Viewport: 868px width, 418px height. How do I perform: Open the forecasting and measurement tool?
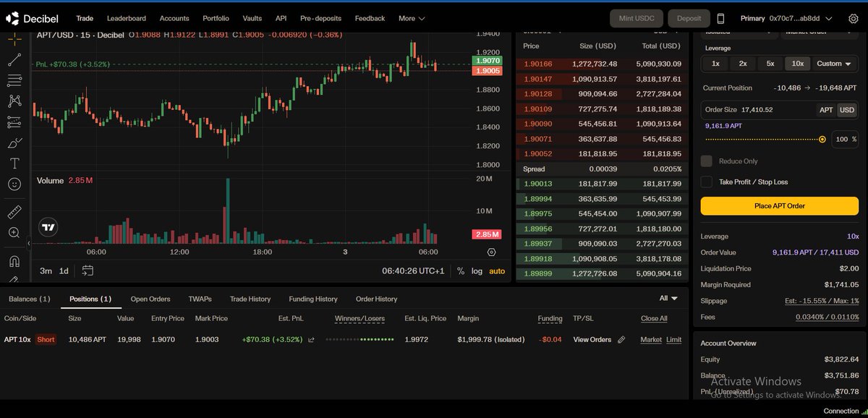(x=14, y=122)
